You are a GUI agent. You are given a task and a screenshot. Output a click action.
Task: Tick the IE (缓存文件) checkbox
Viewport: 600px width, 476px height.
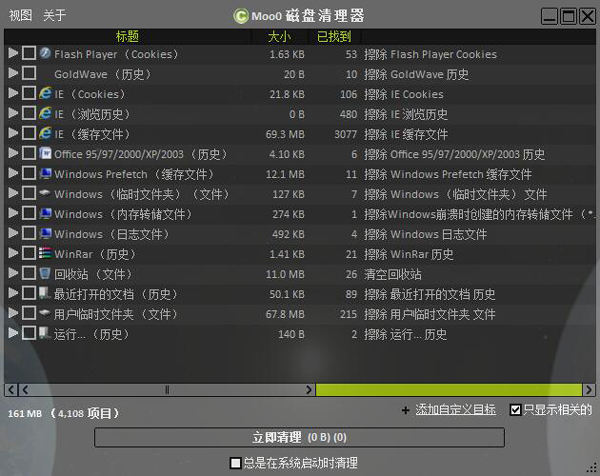[x=29, y=133]
